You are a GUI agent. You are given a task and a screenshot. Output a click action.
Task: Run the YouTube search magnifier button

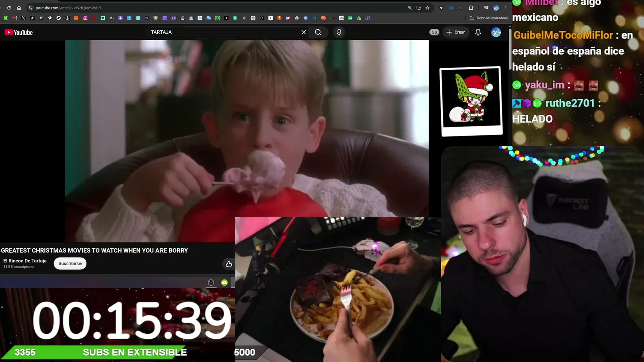click(x=318, y=32)
